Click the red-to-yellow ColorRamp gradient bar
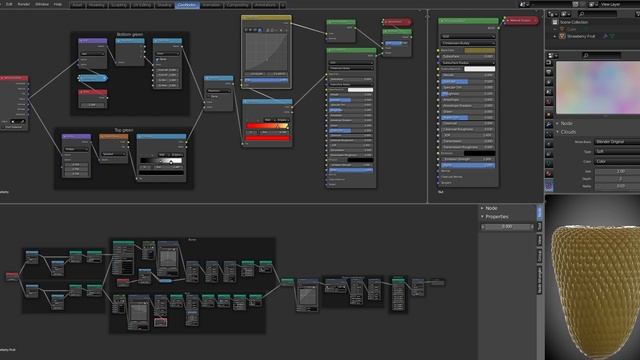The image size is (640, 360). pyautogui.click(x=267, y=126)
